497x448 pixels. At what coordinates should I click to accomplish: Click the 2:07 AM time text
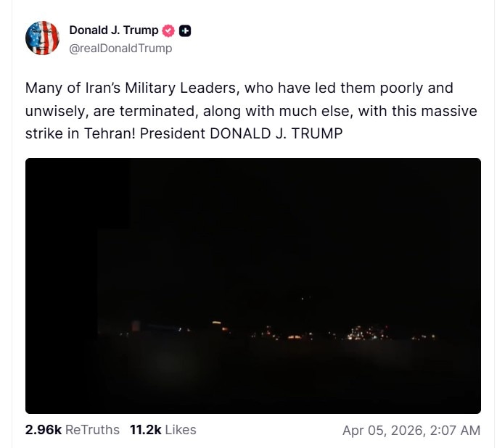coord(454,431)
